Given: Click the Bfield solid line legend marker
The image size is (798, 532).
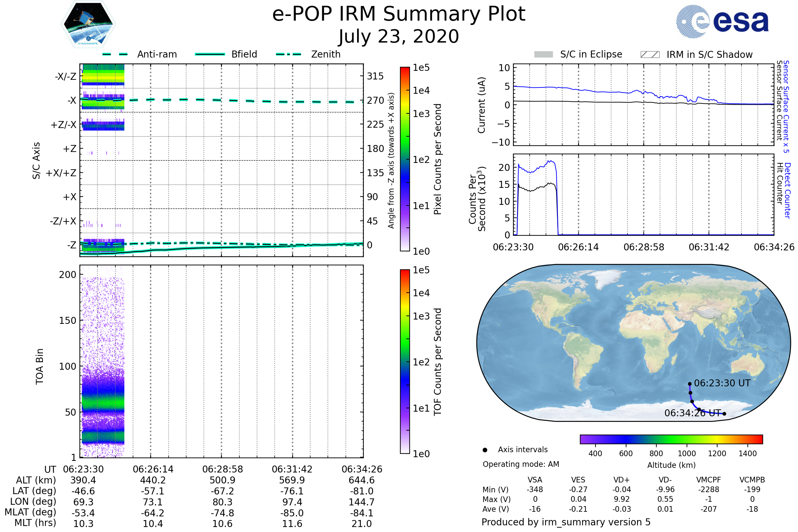Looking at the screenshot, I should point(210,54).
